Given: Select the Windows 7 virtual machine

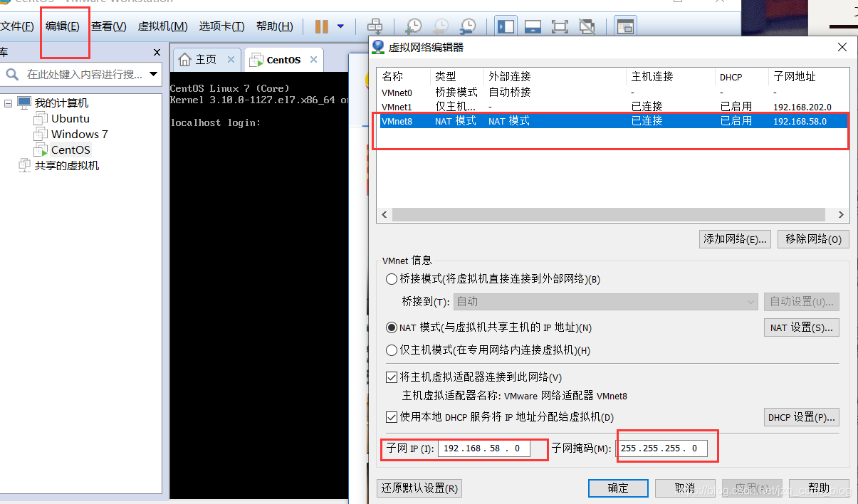Looking at the screenshot, I should (x=79, y=135).
